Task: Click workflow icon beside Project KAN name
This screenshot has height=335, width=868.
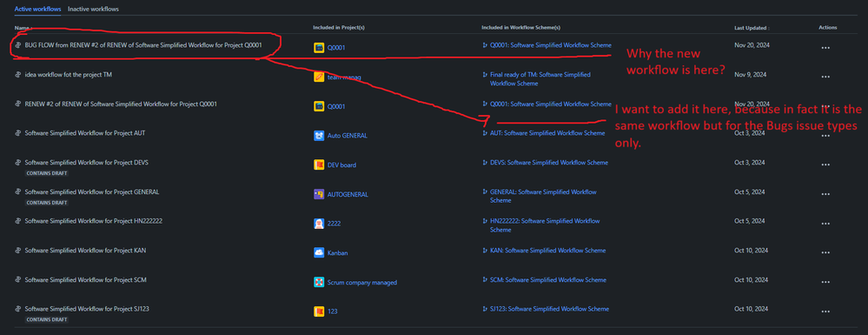Action: click(18, 250)
